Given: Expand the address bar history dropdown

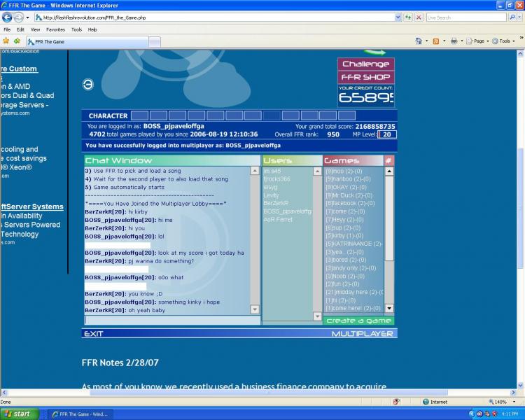Looking at the screenshot, I should (398, 17).
